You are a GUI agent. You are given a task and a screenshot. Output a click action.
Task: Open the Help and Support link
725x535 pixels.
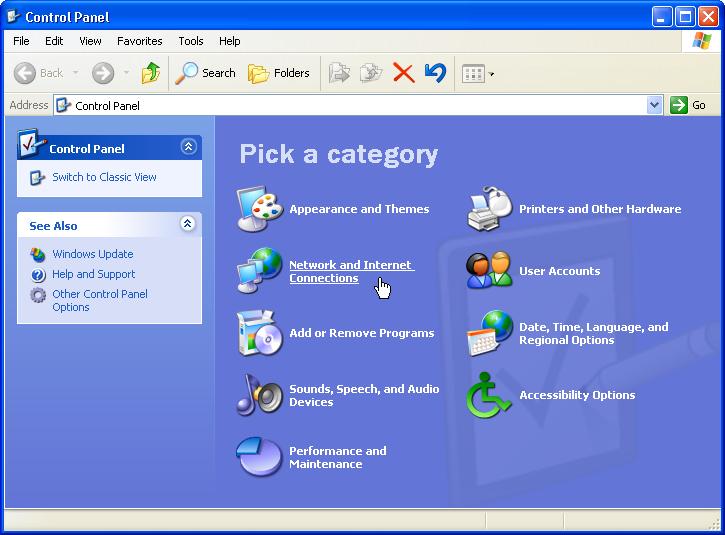[93, 274]
